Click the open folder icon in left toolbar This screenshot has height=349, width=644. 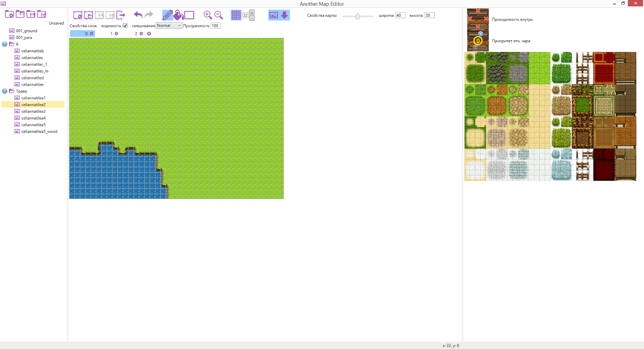(x=20, y=14)
